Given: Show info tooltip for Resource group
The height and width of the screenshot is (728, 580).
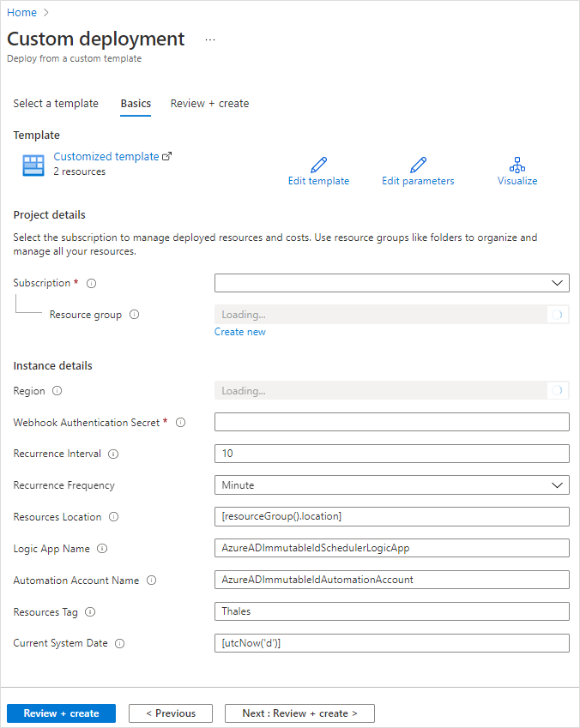Looking at the screenshot, I should pos(134,315).
